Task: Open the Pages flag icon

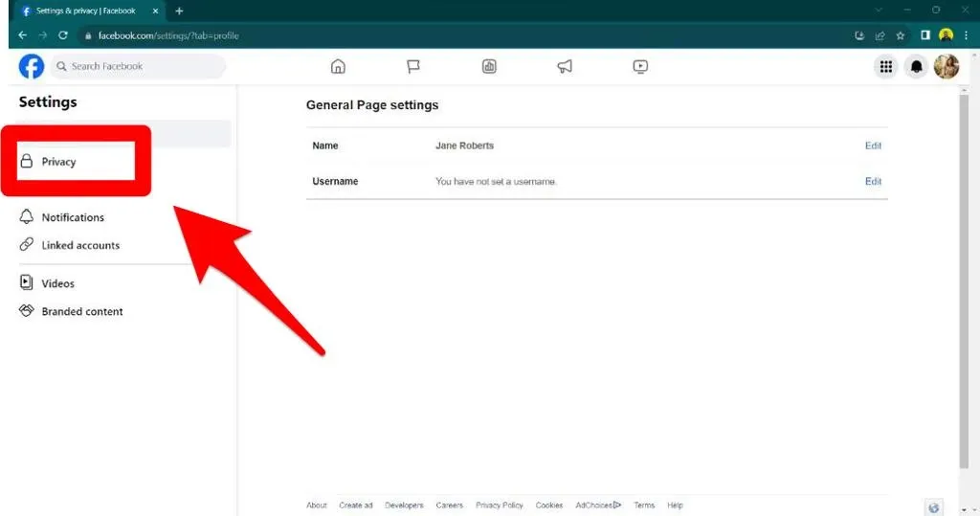Action: click(x=413, y=67)
